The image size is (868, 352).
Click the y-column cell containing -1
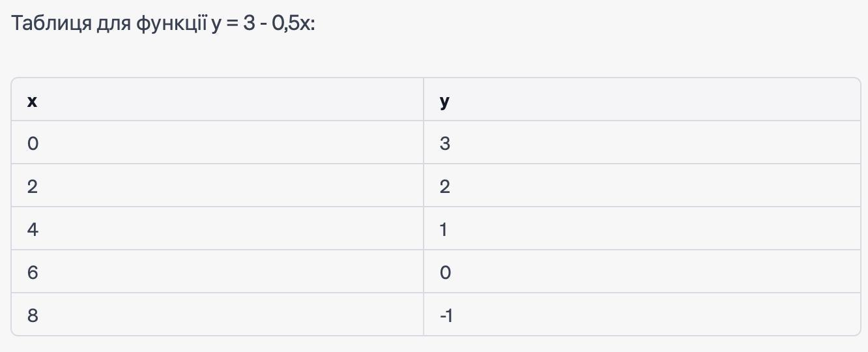(642, 315)
